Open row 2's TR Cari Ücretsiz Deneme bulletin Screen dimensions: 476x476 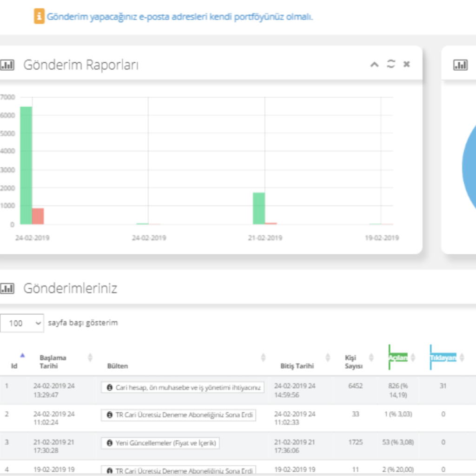tap(178, 415)
